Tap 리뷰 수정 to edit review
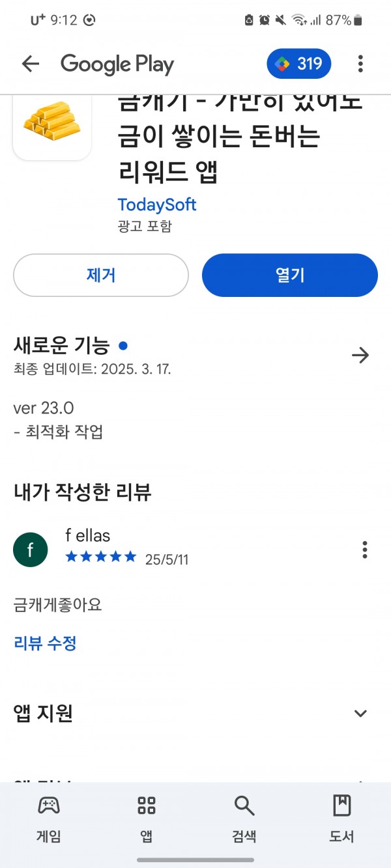Image resolution: width=391 pixels, height=868 pixels. tap(45, 643)
